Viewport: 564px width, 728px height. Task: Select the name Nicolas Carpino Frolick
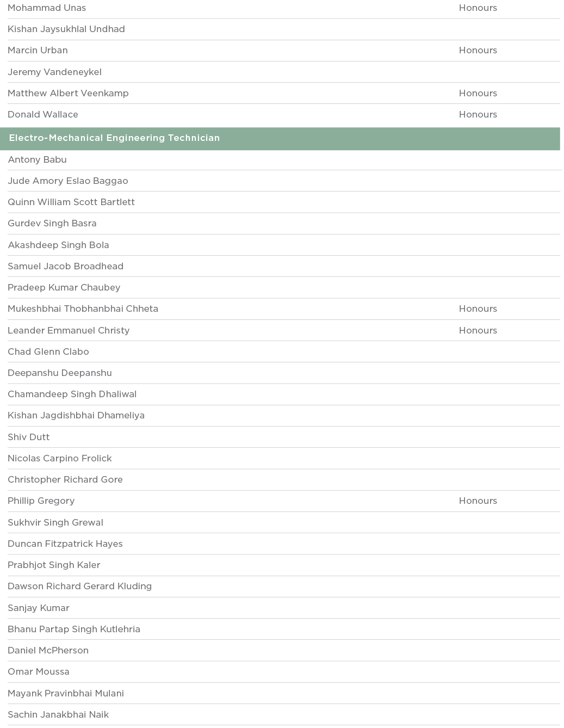point(60,459)
